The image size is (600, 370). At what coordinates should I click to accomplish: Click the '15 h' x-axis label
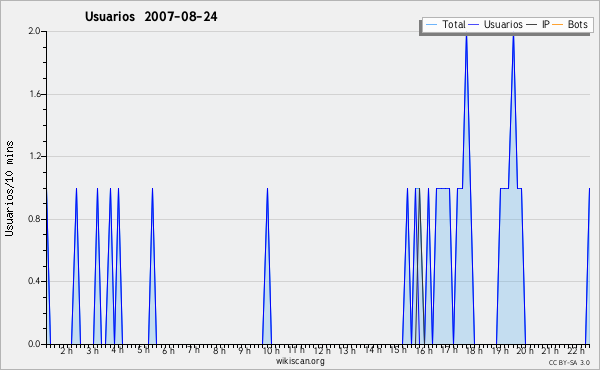click(398, 350)
